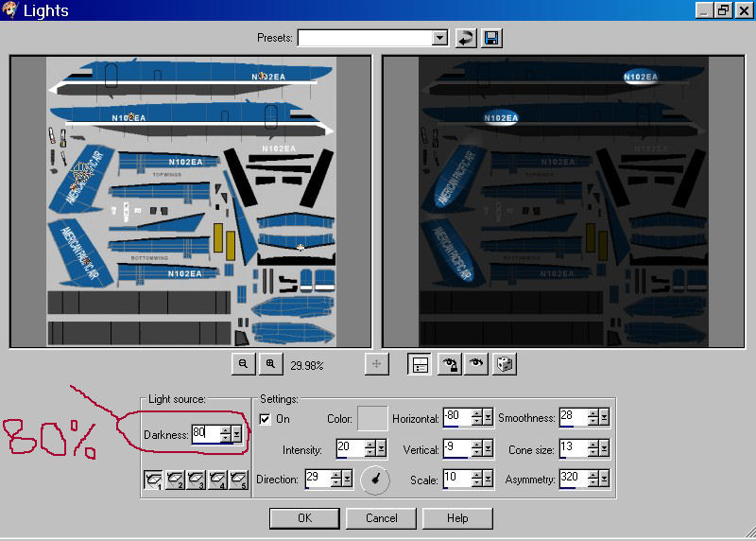Click the Asymmetry field showing 320

coord(574,479)
